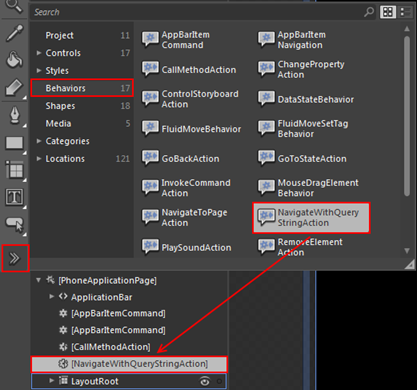Select the Paint Bucket tool
This screenshot has height=390, width=417.
(x=14, y=59)
